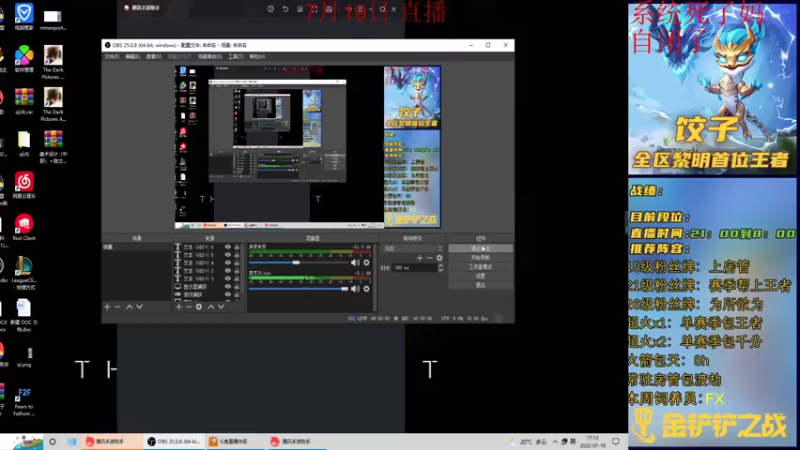The width and height of the screenshot is (800, 450).
Task: Move scene down with the down arrow in Scenes panel
Action: tap(139, 307)
